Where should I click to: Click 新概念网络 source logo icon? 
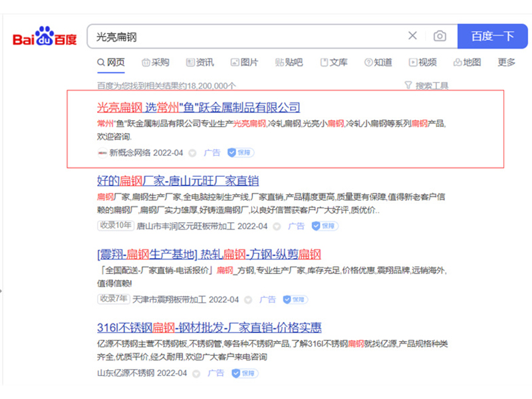pos(102,153)
